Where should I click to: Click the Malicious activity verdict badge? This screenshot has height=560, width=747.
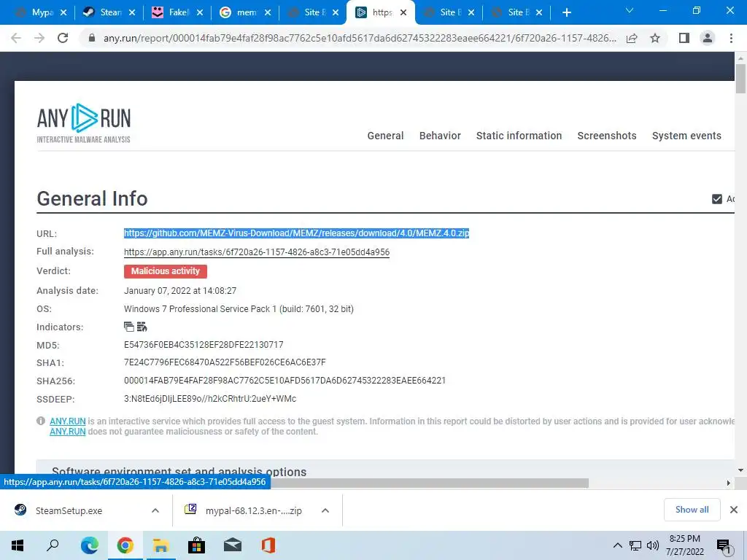pyautogui.click(x=166, y=271)
